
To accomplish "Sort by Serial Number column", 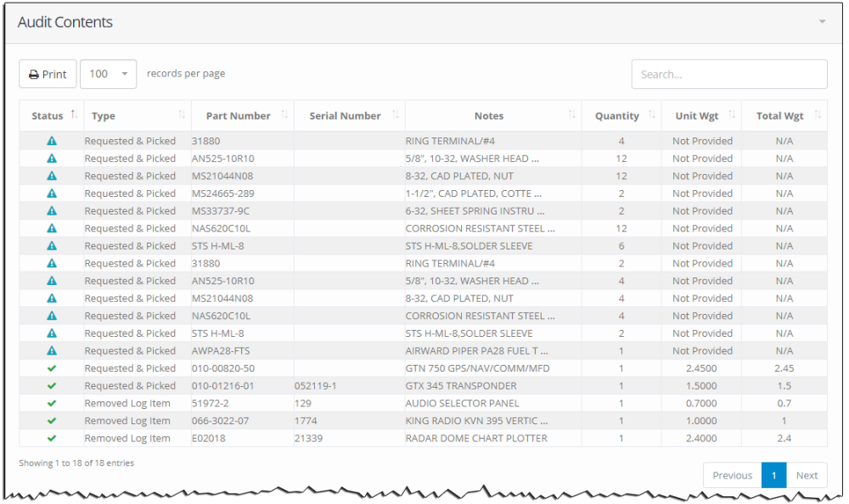I will [x=349, y=115].
